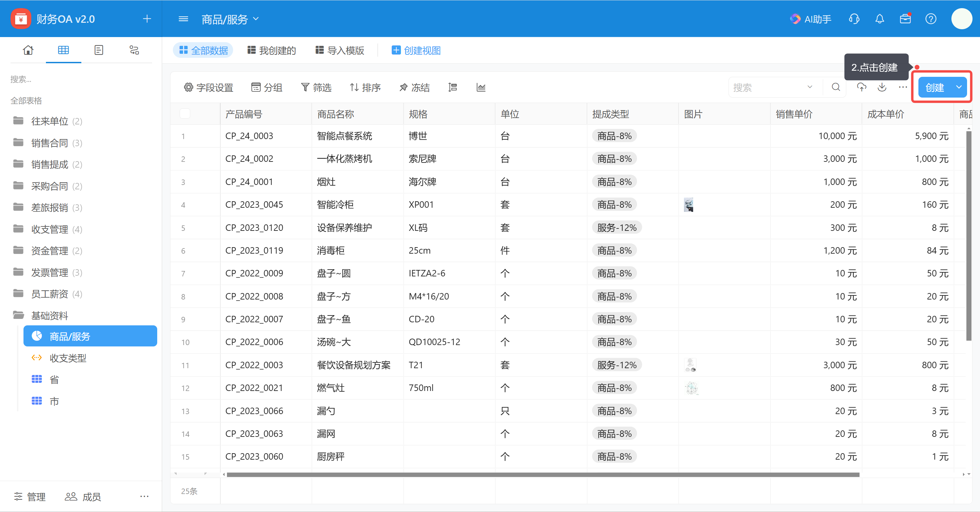
Task: Select the 我创建的 view tab
Action: 271,50
